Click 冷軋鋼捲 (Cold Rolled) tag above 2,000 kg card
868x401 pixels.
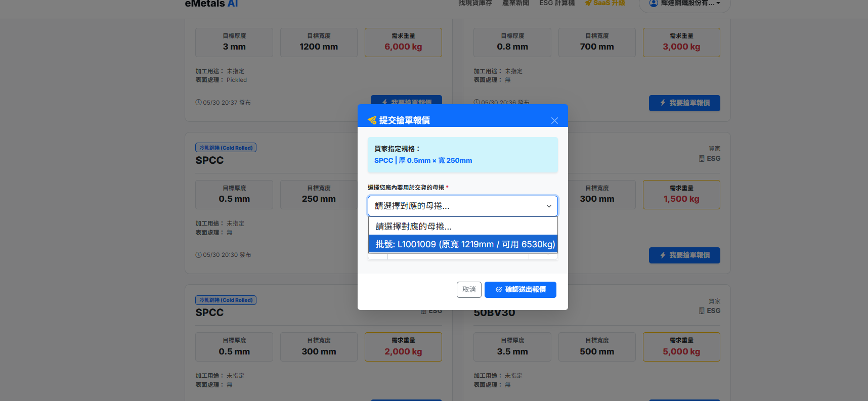tap(226, 300)
